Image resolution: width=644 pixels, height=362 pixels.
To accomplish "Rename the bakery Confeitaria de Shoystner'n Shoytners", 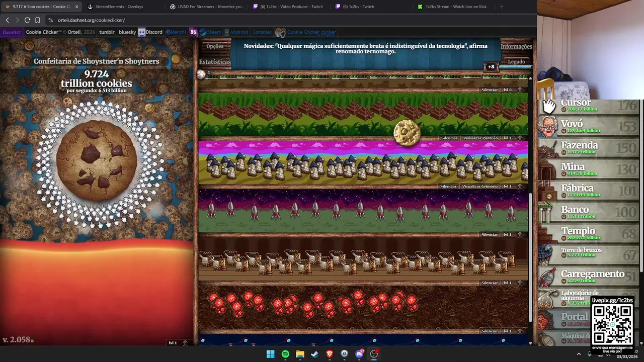I will point(96,61).
